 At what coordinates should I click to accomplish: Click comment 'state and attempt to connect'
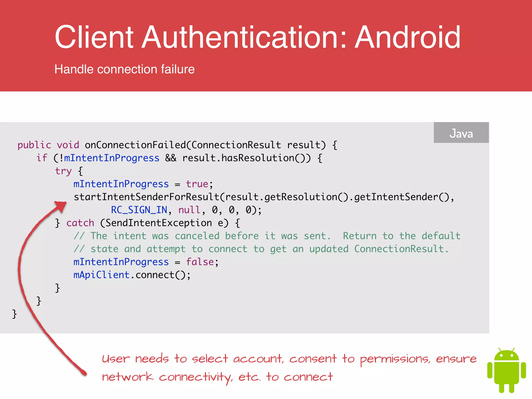pos(261,249)
